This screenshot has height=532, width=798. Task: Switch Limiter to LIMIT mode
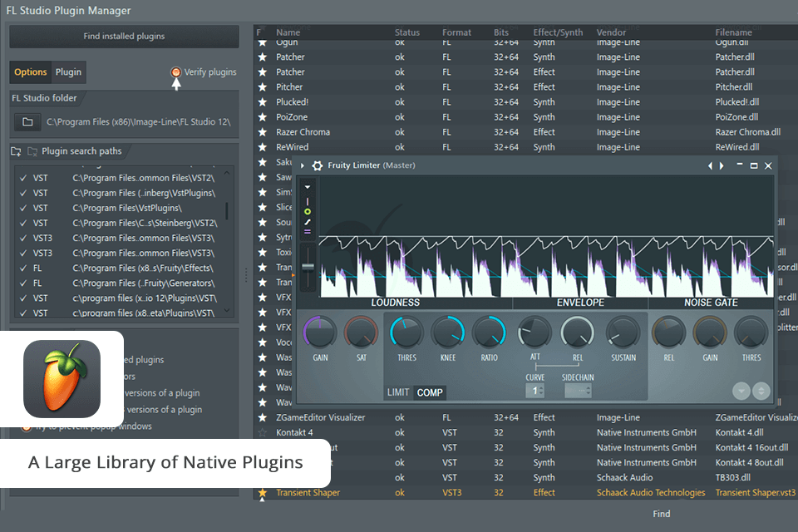398,392
